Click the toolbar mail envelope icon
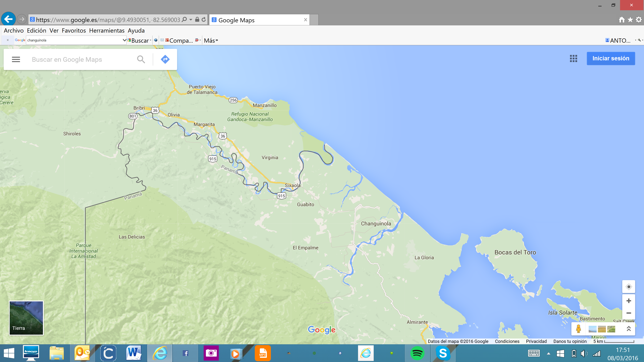Viewport: 644px width, 362px height. (162, 40)
